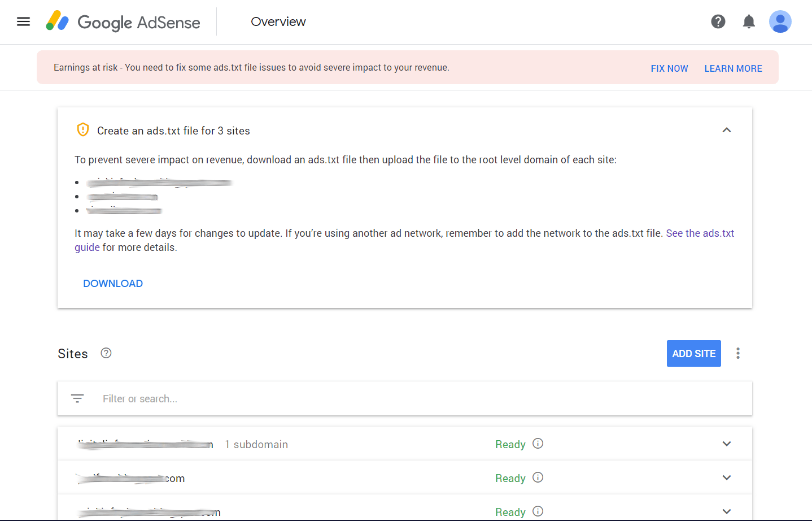Click the 'Create an ads.txt file for 3 sites' heading

[173, 131]
